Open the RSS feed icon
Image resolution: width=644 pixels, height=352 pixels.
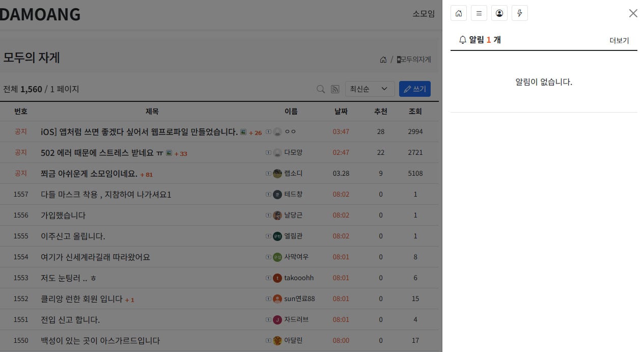pyautogui.click(x=335, y=89)
